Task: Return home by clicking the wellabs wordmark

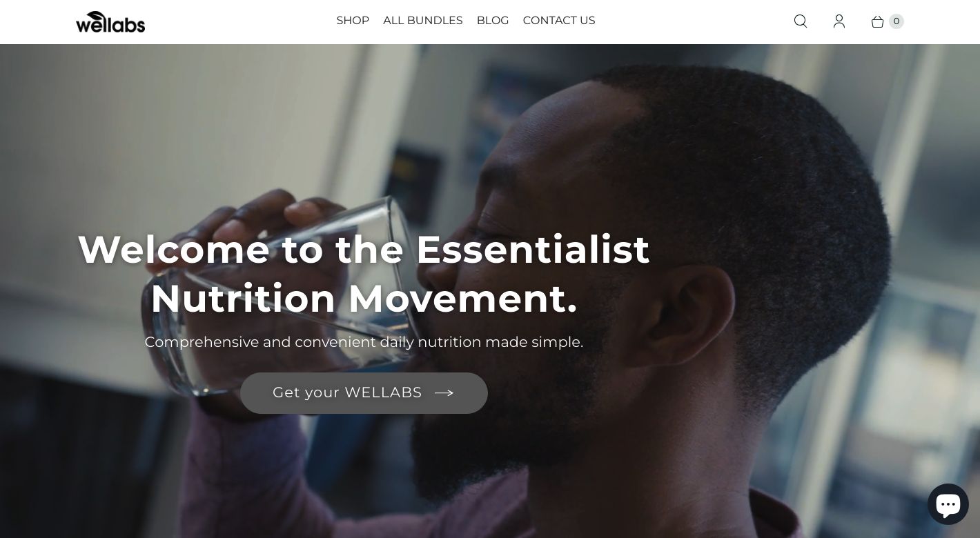Action: [x=110, y=21]
